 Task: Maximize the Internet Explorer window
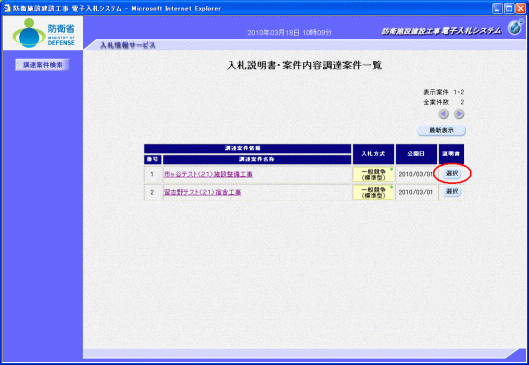pos(509,8)
